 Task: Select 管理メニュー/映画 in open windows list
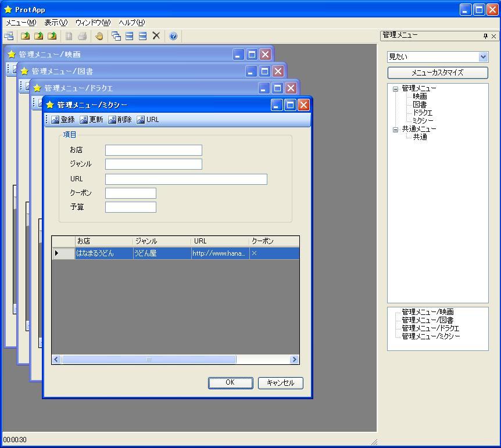pos(428,312)
